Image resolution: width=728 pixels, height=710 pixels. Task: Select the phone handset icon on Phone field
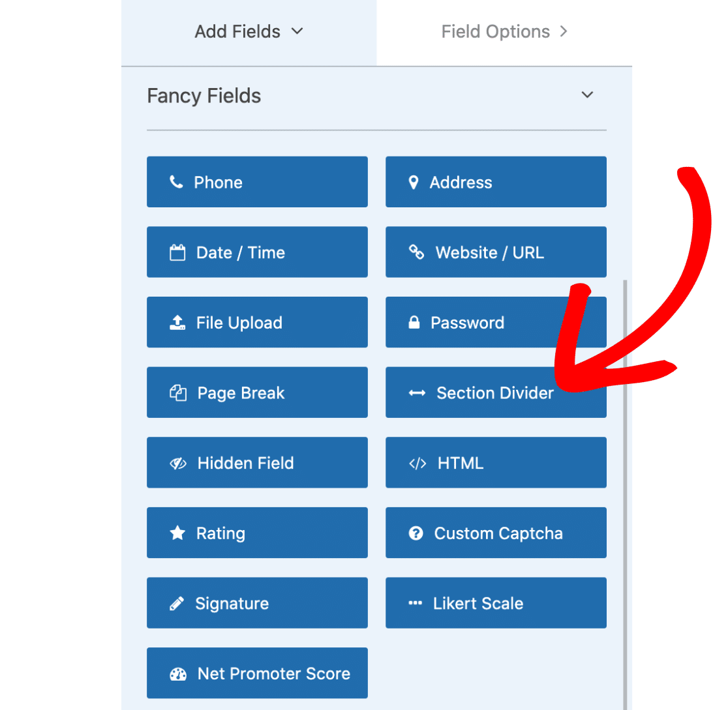point(177,183)
